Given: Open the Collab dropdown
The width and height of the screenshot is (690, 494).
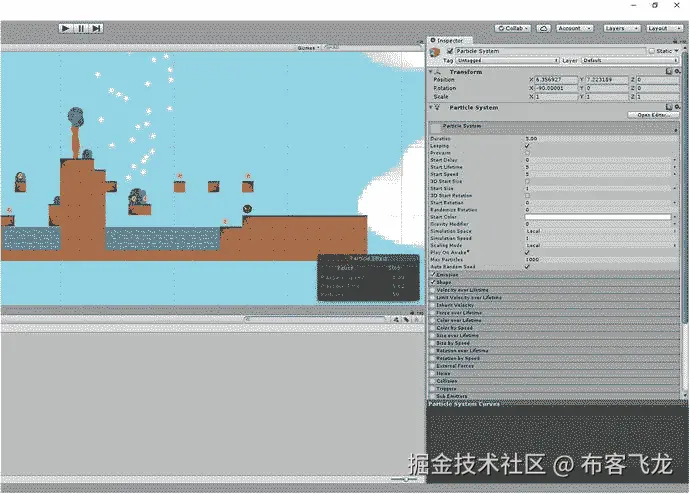Looking at the screenshot, I should pyautogui.click(x=513, y=28).
